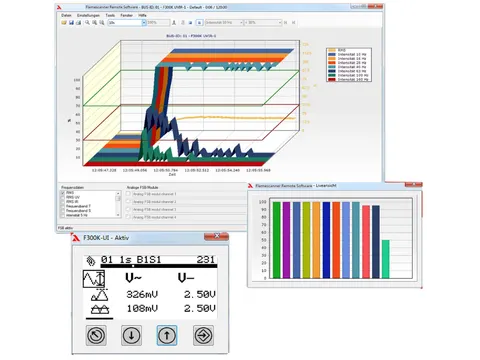Click the Liveansicht window logo icon
Image resolution: width=480 pixels, height=360 pixels.
251,186
